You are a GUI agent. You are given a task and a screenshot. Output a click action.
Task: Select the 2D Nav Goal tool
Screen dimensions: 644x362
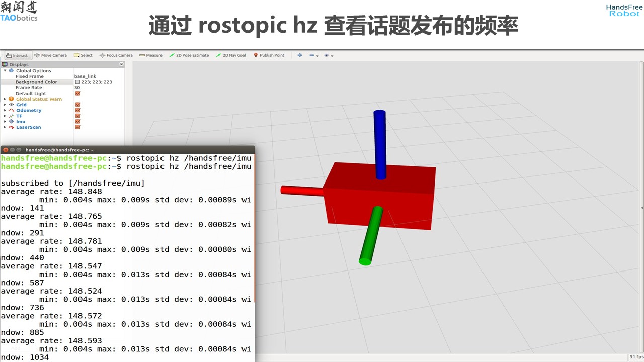pos(230,55)
